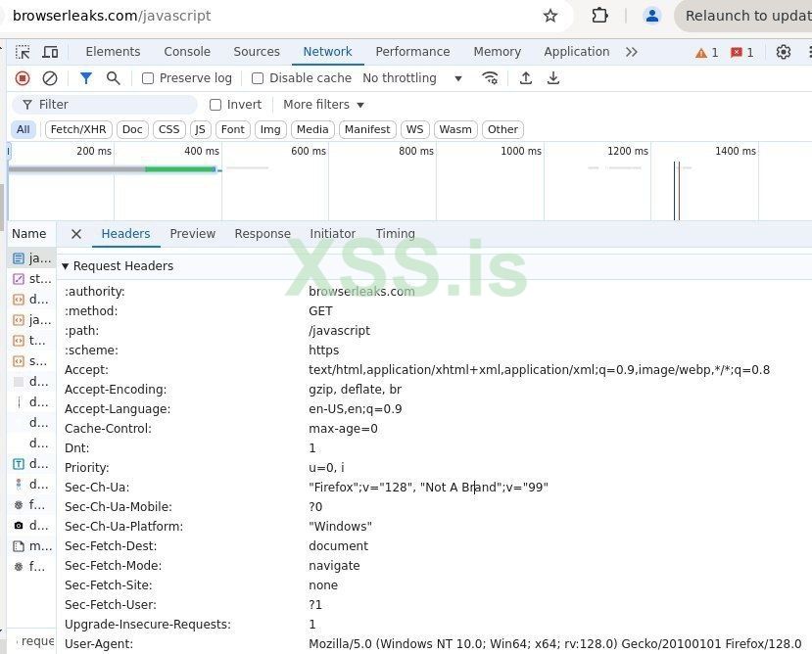Open the No throttling dropdown

click(x=412, y=78)
